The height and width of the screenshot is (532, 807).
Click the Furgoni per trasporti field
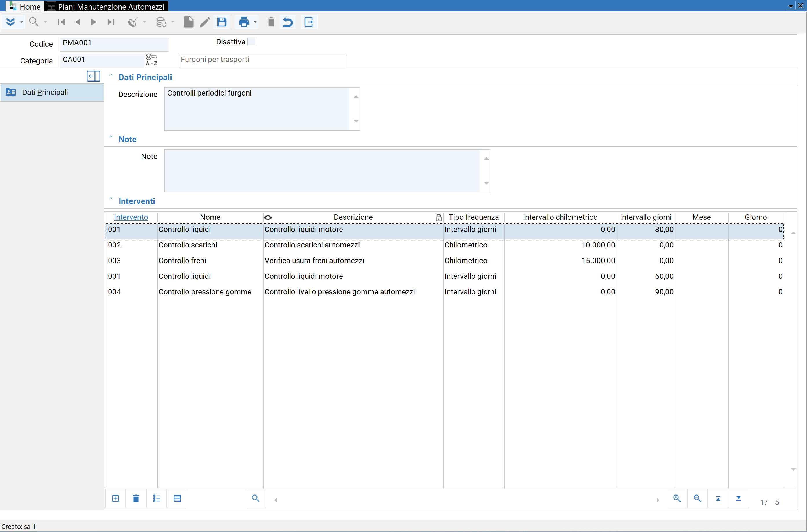[263, 61]
